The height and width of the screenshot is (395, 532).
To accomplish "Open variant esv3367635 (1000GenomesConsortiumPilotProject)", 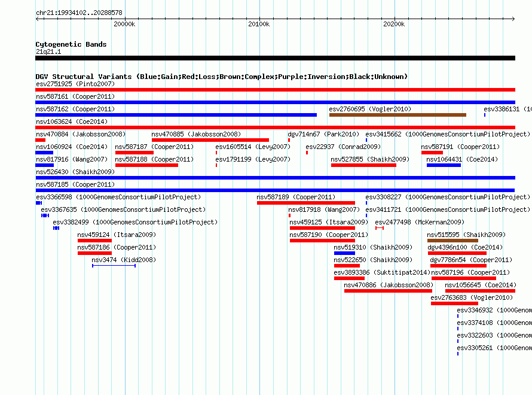I will coord(123,209).
